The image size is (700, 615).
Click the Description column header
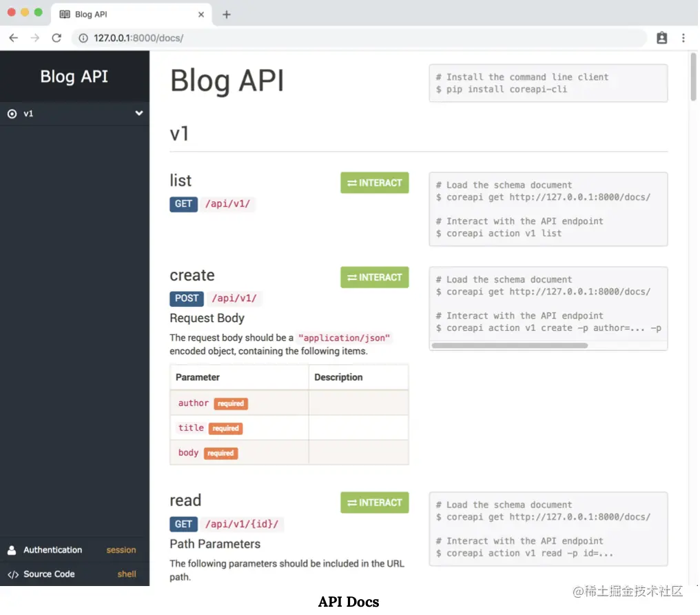[338, 377]
